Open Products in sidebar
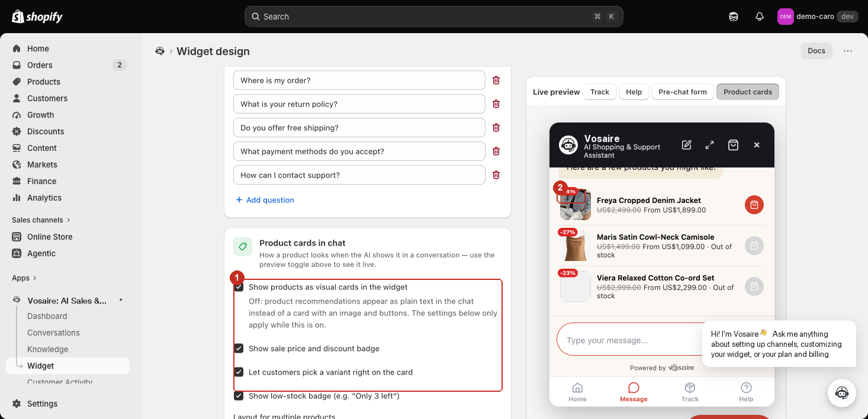868x419 pixels. click(44, 82)
